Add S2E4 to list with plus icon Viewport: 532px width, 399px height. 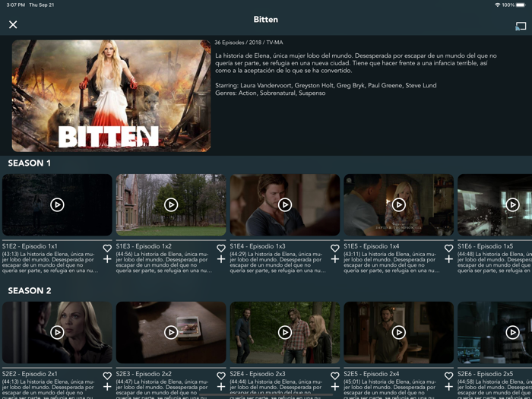click(335, 387)
